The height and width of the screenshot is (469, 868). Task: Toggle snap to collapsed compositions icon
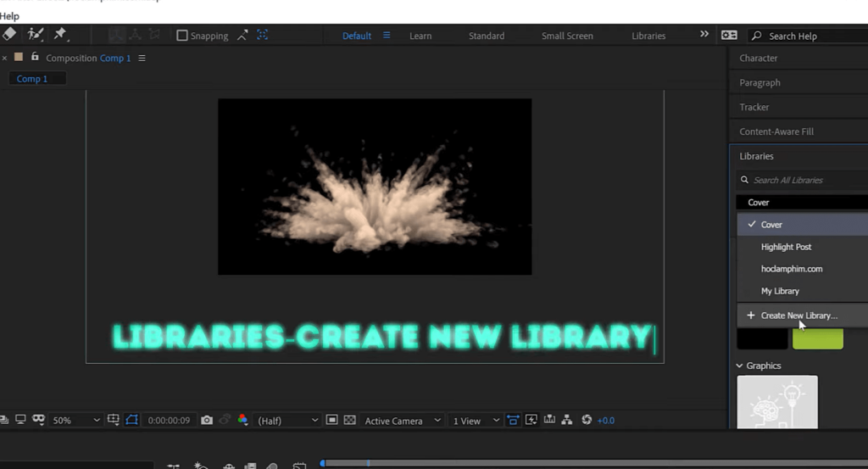[263, 35]
